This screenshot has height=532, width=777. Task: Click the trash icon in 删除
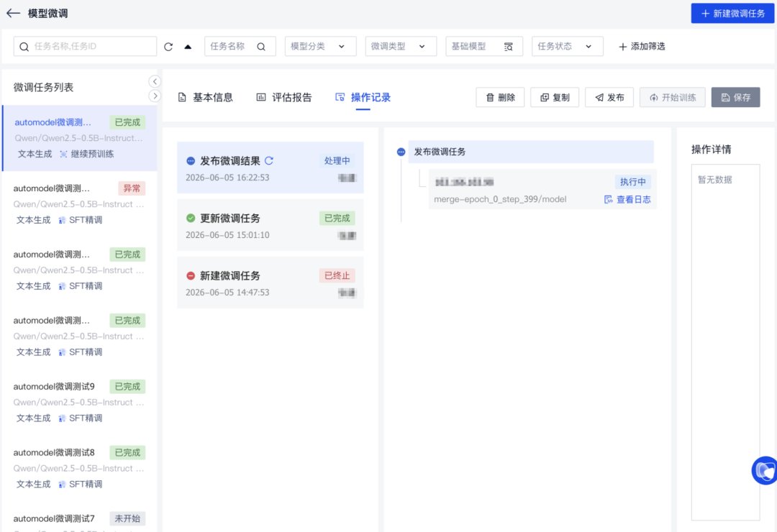[x=490, y=98]
